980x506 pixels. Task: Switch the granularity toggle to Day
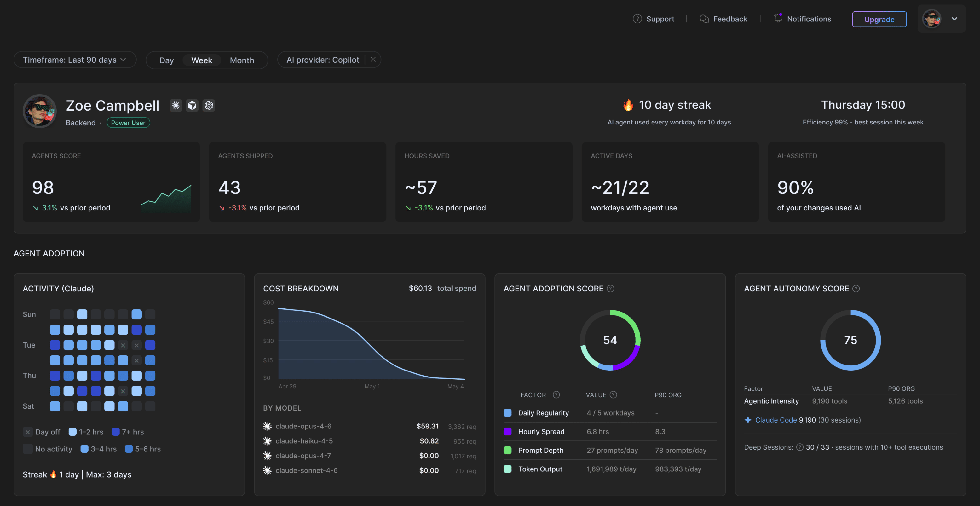pyautogui.click(x=166, y=60)
